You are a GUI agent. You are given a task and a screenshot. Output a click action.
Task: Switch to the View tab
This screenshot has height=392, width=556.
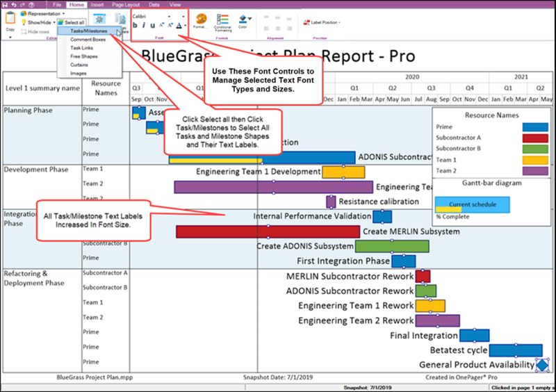point(175,5)
